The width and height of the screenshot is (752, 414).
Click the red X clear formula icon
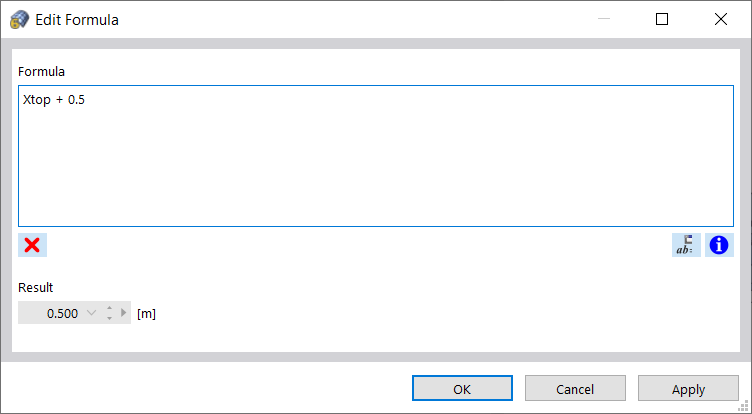pyautogui.click(x=32, y=245)
